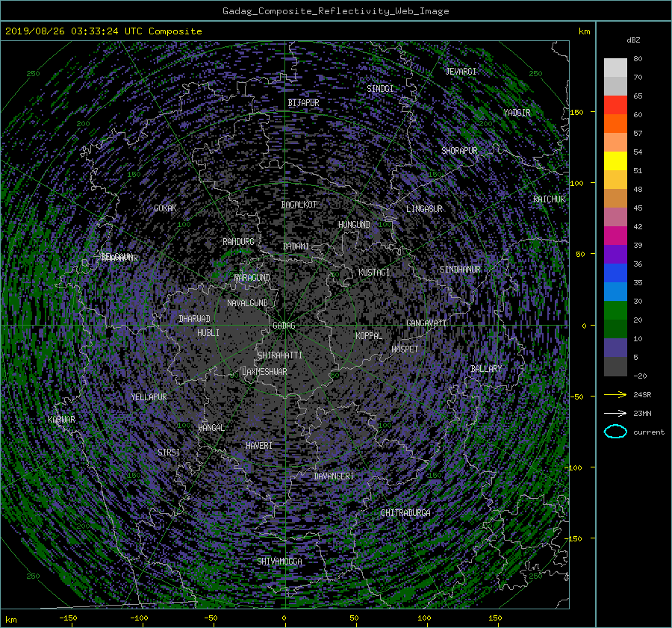Click the GADAG radar center label
The height and width of the screenshot is (628, 672).
[284, 326]
